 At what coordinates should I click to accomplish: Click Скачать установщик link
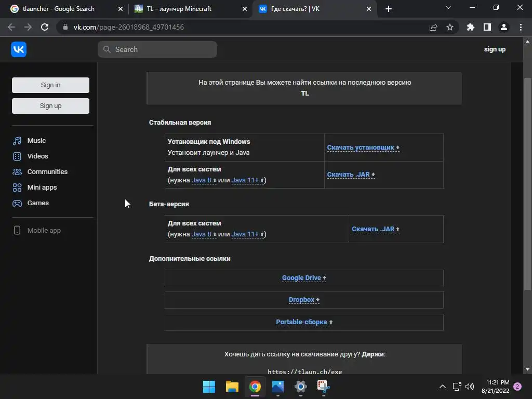click(363, 148)
